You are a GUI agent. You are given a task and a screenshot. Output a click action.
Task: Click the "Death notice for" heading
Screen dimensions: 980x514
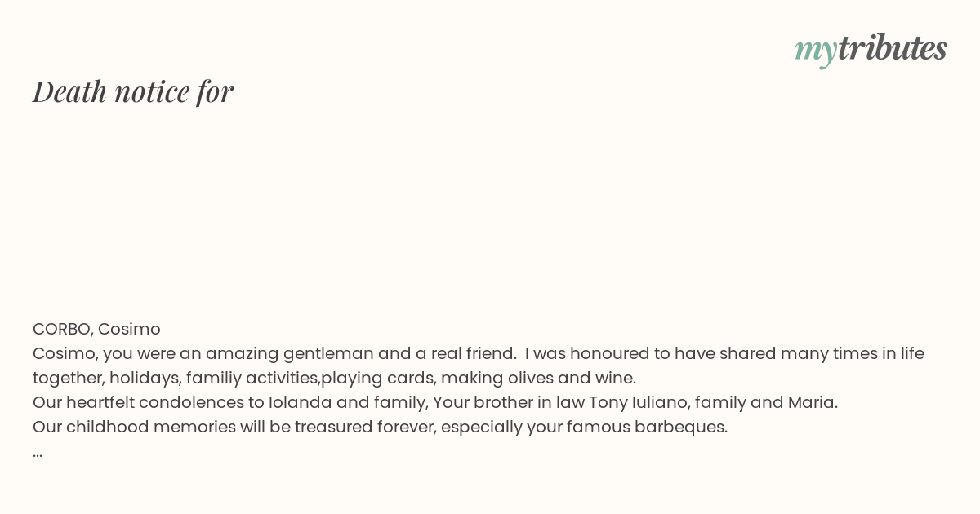click(133, 91)
